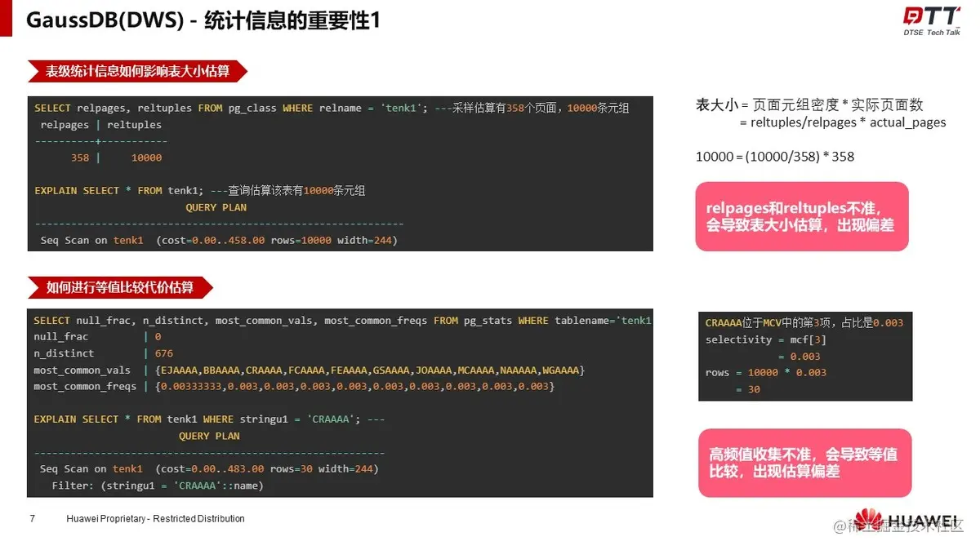The height and width of the screenshot is (550, 980).
Task: Select the equation 10000 = (10000/358) * 358
Action: point(775,156)
